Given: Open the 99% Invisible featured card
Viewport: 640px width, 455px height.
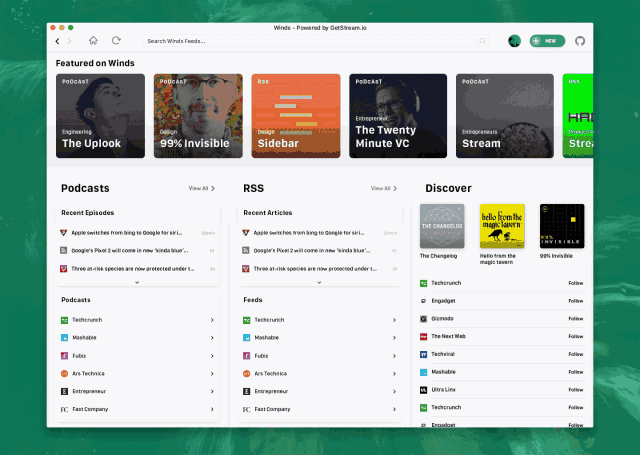Looking at the screenshot, I should point(198,116).
